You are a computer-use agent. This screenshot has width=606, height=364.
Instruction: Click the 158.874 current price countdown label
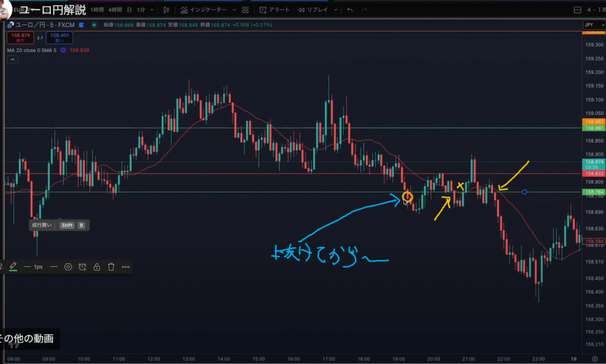[594, 165]
